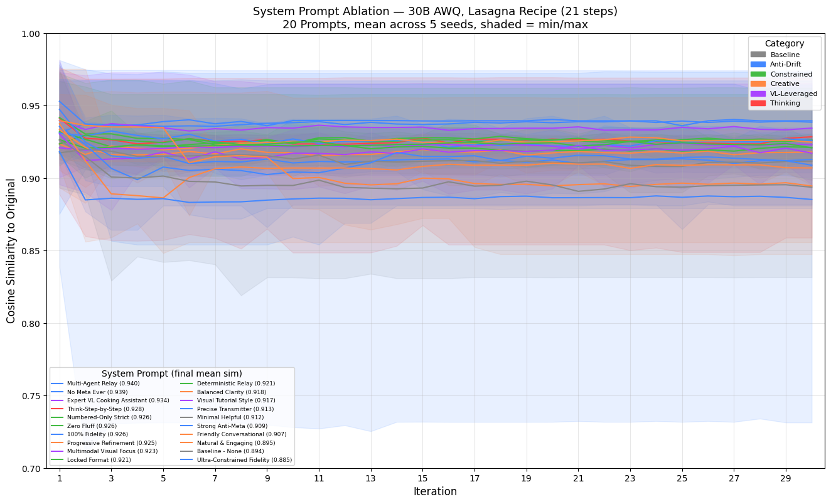Click the 'Cosine Similarity to Original' axis label
Screen dimensions: 831x504
[x=11, y=251]
